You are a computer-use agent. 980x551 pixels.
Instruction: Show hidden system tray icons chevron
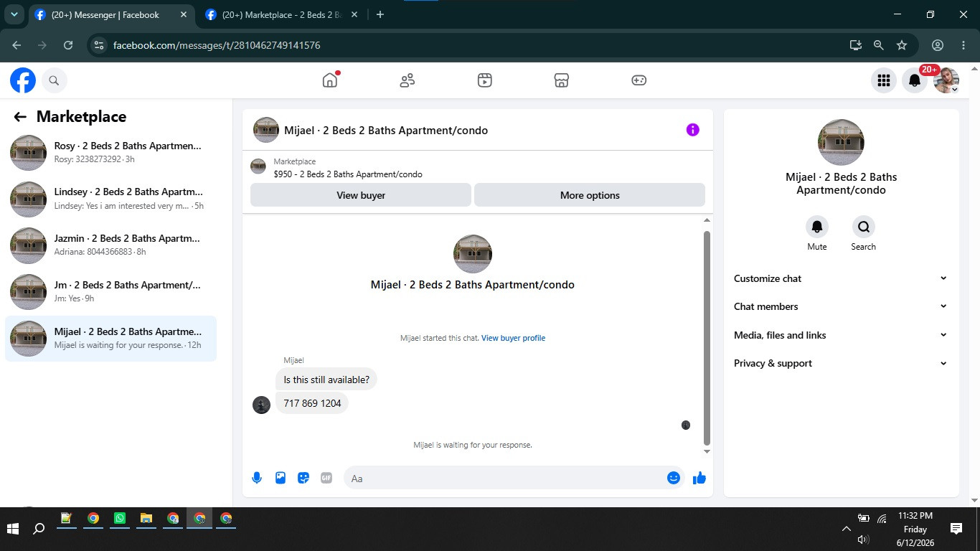847,529
